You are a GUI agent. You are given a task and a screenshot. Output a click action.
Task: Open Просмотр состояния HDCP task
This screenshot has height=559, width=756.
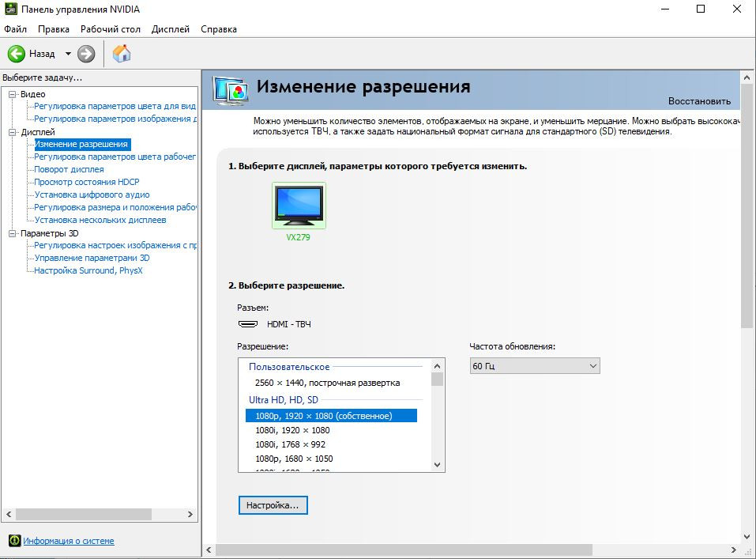[87, 182]
